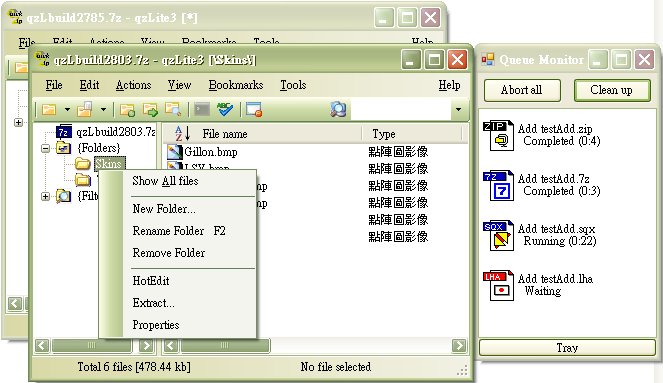Select the Add testAdd.7z Completed entry text

pos(559,185)
